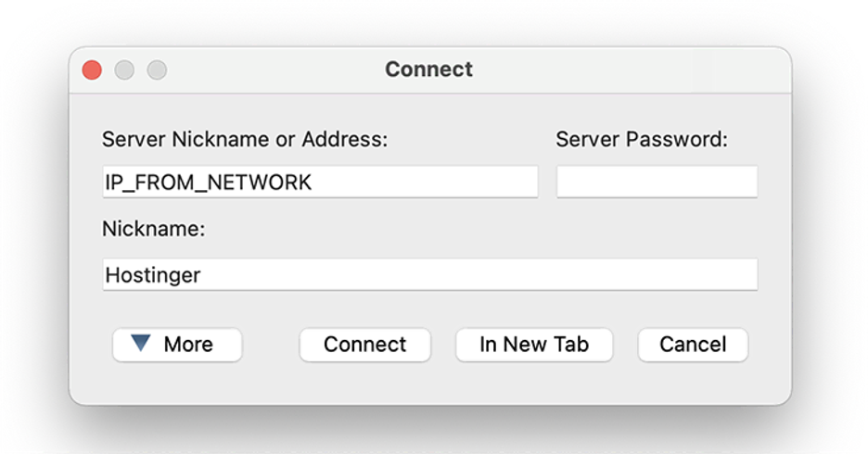This screenshot has height=454, width=868.
Task: Click the Hostinger text in nickname field
Action: click(152, 275)
